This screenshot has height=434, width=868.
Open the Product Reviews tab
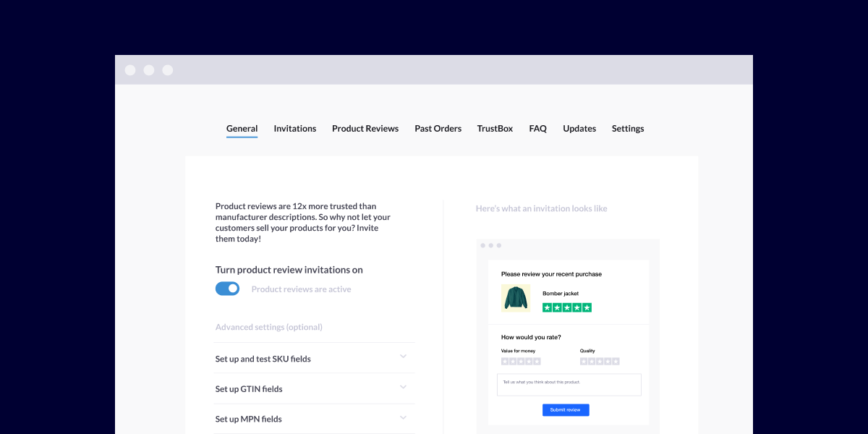point(365,129)
